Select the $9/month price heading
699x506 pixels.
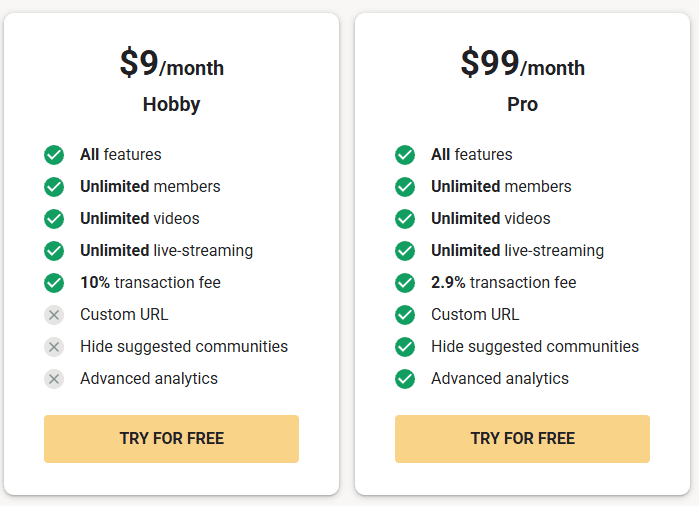point(171,64)
